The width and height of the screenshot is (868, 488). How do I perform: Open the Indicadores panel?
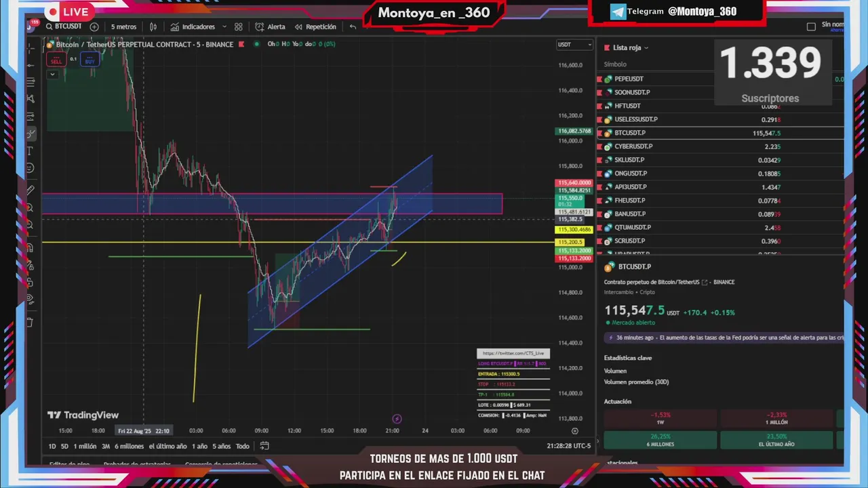pyautogui.click(x=193, y=26)
